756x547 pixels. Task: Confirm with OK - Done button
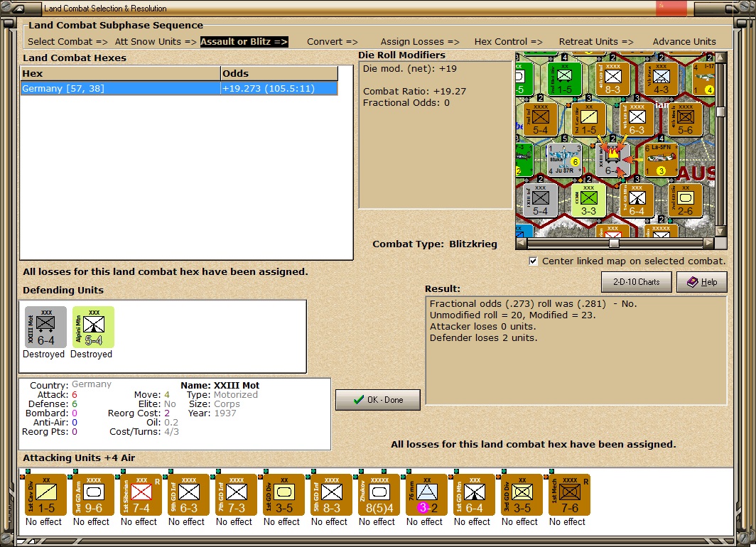point(377,399)
